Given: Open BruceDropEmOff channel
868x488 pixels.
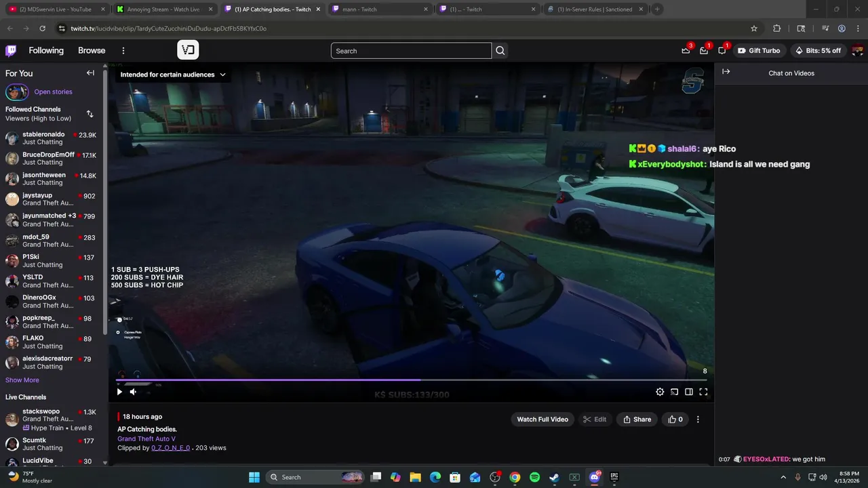Looking at the screenshot, I should 51,159.
